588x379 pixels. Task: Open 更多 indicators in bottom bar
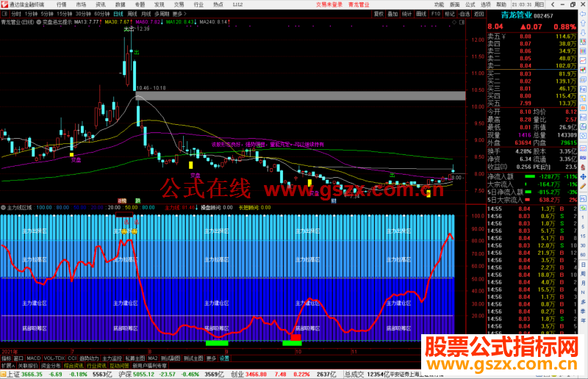[x=212, y=358]
